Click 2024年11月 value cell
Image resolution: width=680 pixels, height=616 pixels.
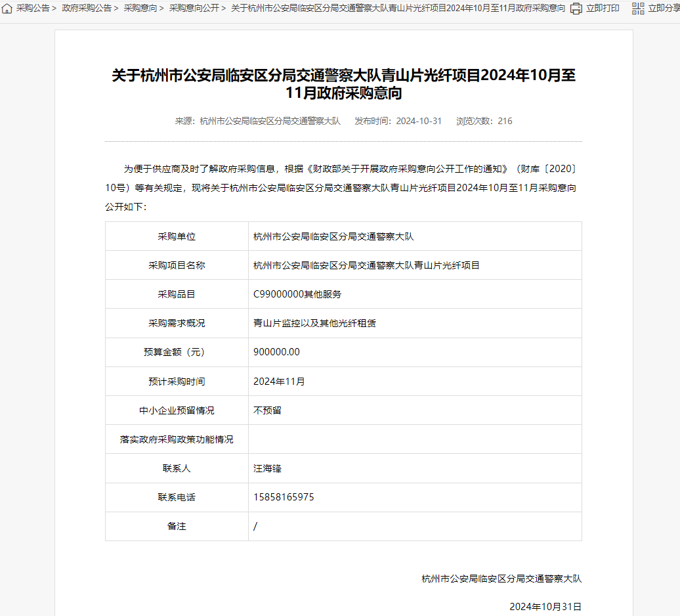click(415, 382)
